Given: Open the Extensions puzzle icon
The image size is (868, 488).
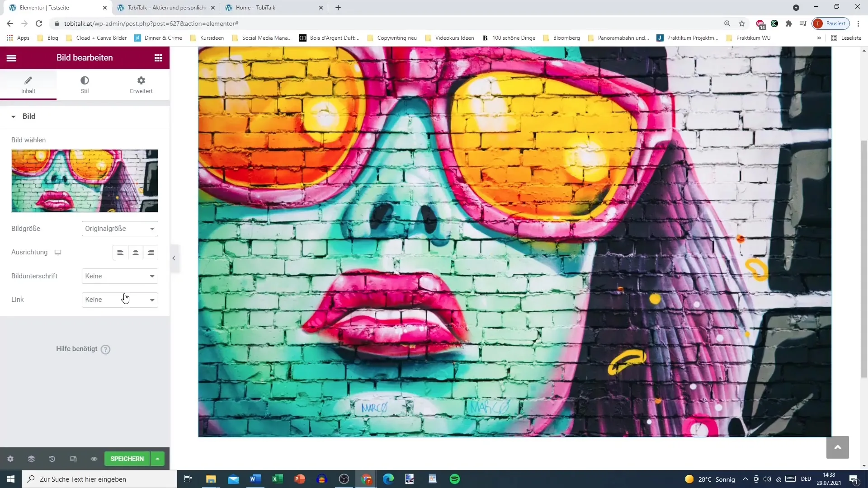Looking at the screenshot, I should pos(789,23).
